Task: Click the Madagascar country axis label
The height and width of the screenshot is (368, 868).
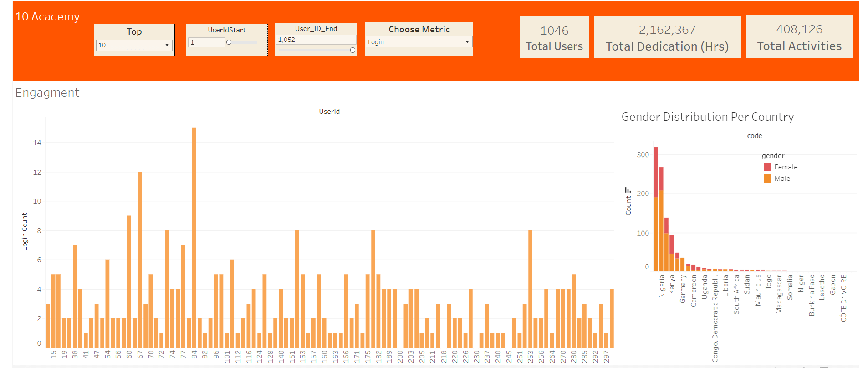Action: point(779,294)
